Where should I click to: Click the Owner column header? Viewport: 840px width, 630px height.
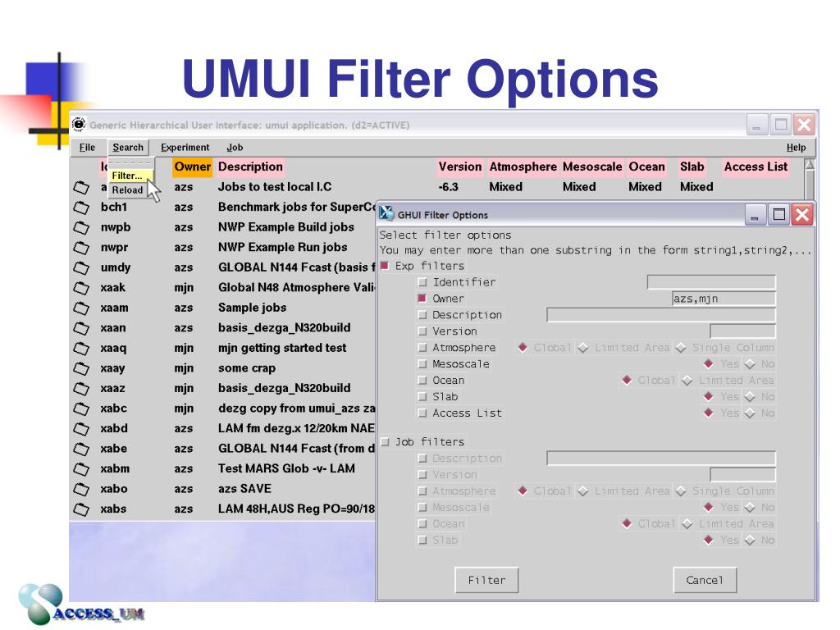click(x=192, y=167)
